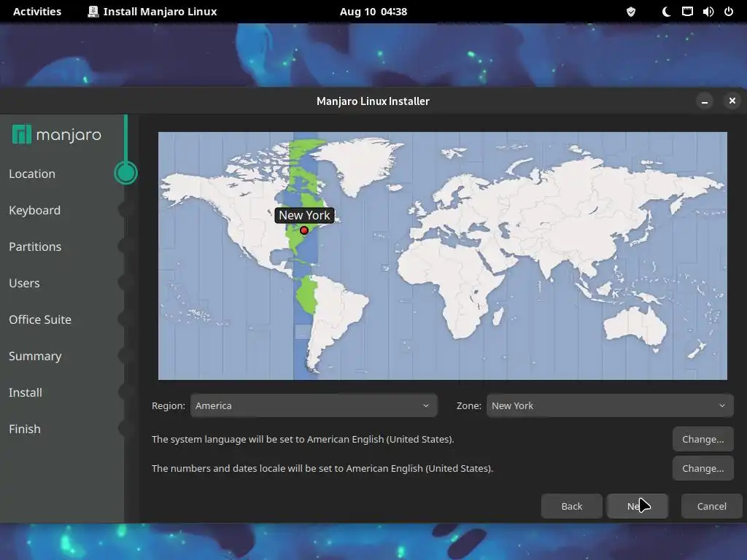Click the installer icon beside Install Manjaro Linux
747x560 pixels.
(x=93, y=12)
